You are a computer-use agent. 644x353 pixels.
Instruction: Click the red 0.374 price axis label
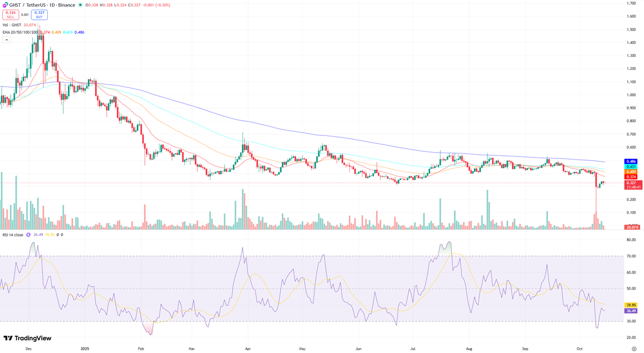coord(631,177)
